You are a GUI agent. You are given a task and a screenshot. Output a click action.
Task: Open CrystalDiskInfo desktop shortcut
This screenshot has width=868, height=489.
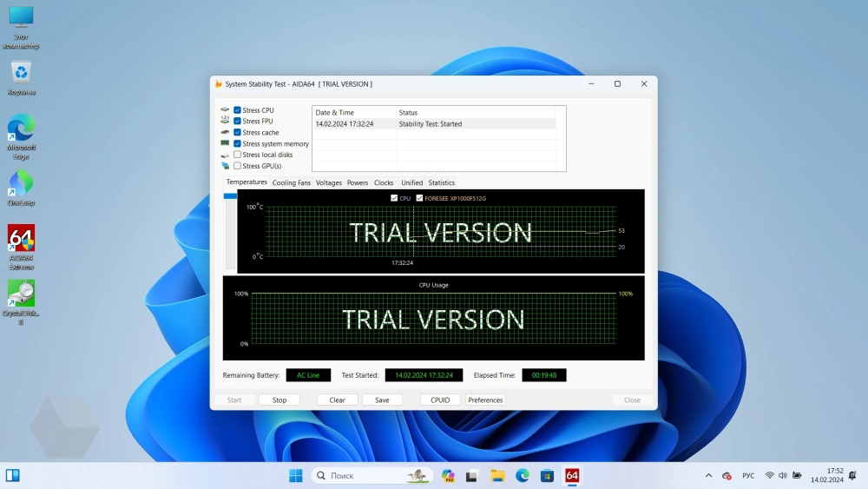pyautogui.click(x=21, y=294)
